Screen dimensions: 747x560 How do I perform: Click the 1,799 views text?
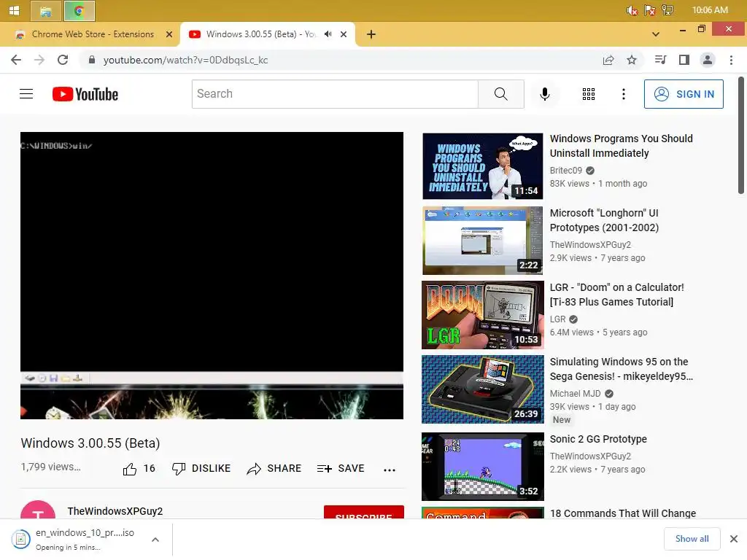pyautogui.click(x=50, y=467)
